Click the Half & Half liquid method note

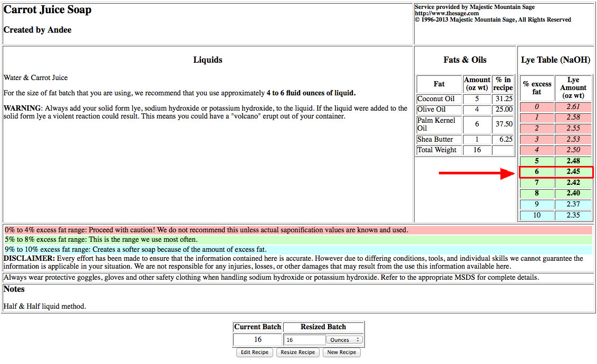click(x=44, y=307)
